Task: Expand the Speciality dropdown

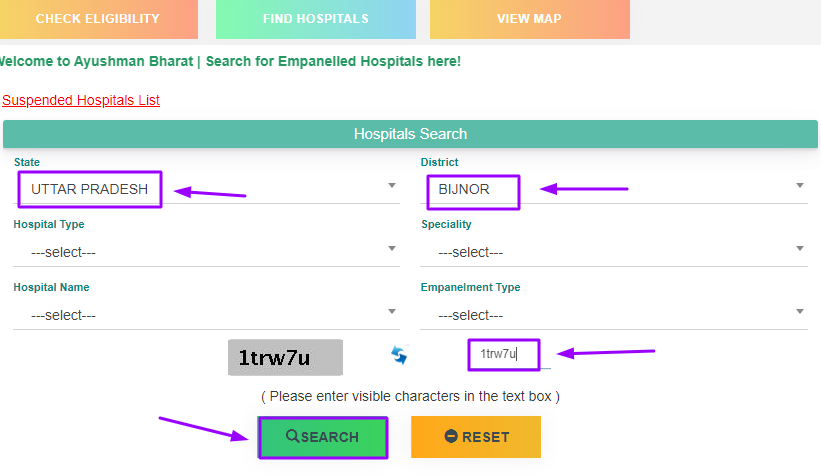Action: (614, 252)
